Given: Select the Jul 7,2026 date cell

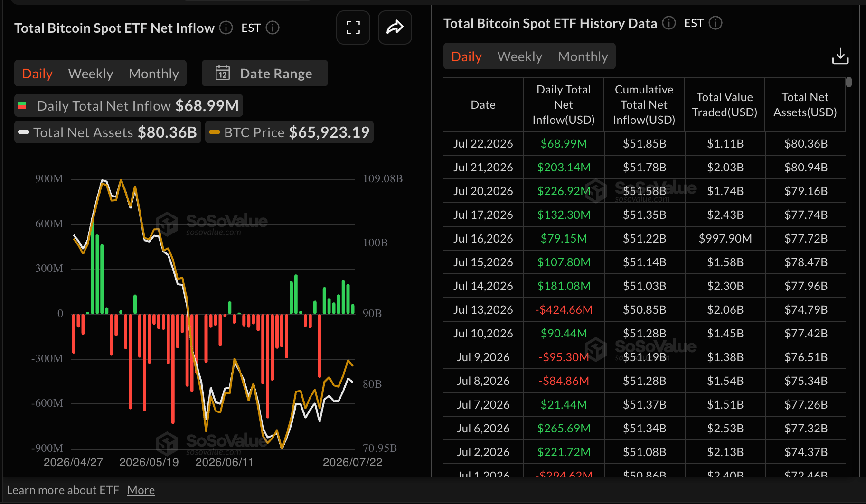Looking at the screenshot, I should [483, 405].
